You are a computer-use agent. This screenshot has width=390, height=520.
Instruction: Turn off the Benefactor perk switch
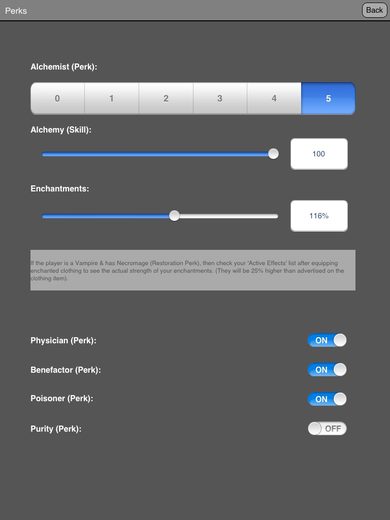click(327, 370)
